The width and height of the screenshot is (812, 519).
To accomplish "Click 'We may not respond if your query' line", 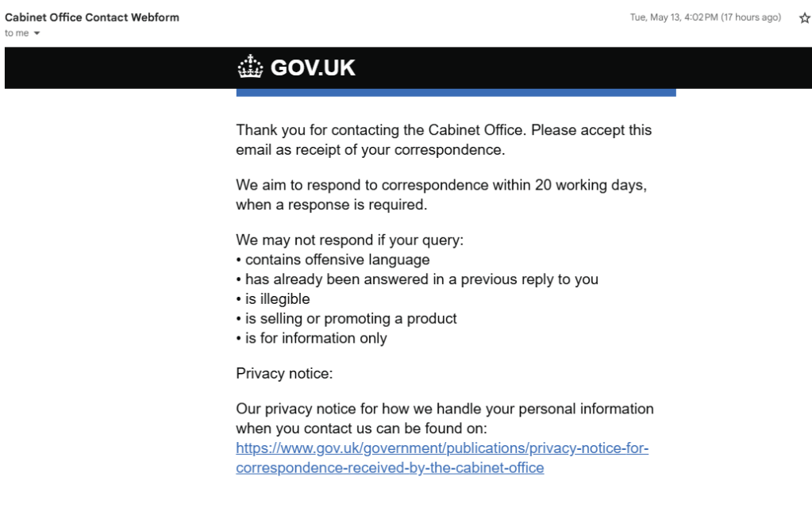I will pyautogui.click(x=350, y=240).
